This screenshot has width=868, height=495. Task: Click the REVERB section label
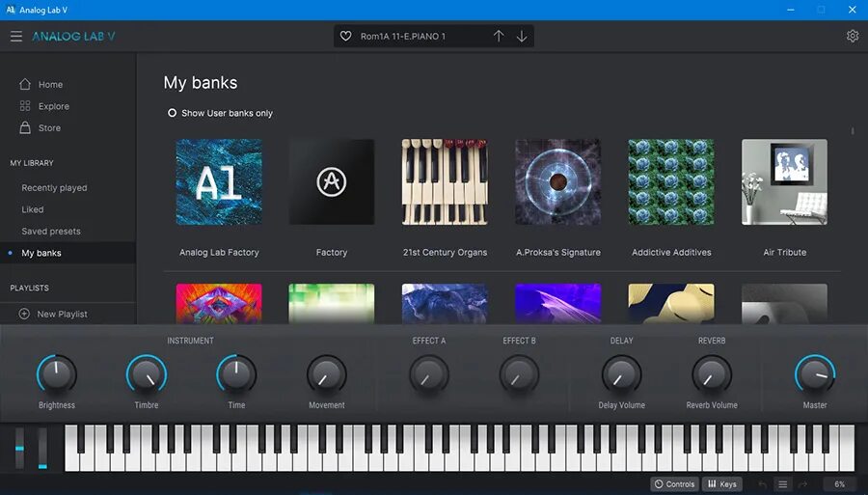[x=712, y=341]
